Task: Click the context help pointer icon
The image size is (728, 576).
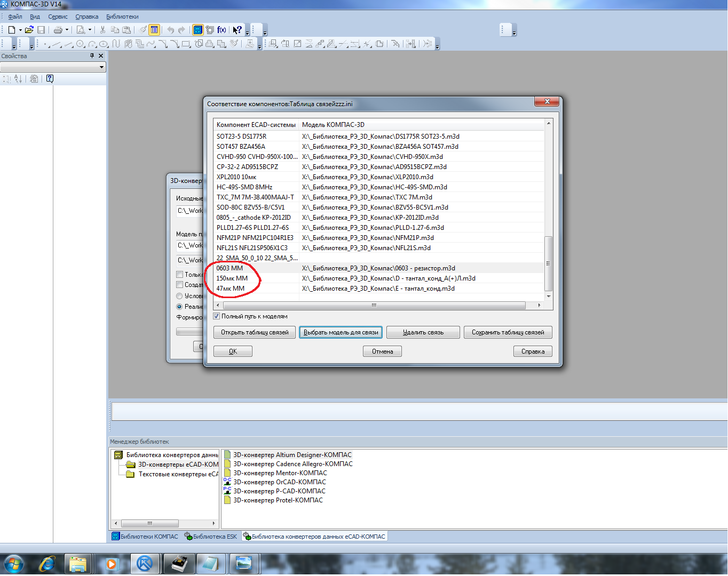Action: pos(238,30)
